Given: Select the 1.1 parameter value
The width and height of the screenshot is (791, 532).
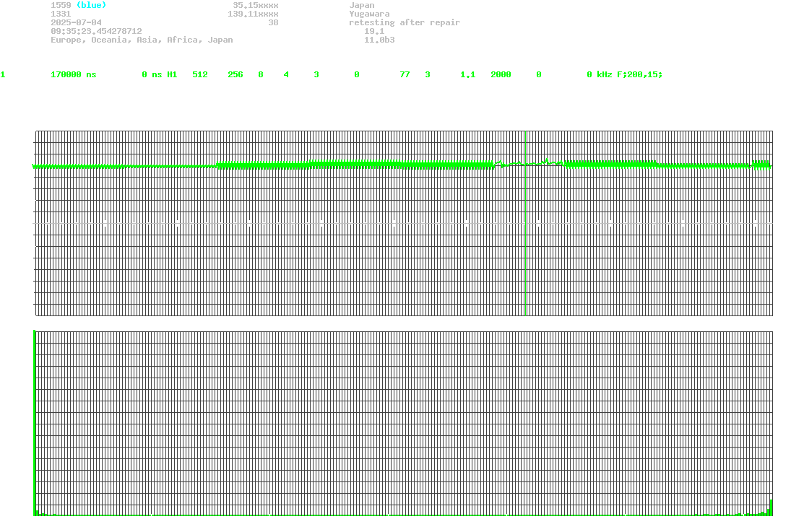Looking at the screenshot, I should point(467,74).
